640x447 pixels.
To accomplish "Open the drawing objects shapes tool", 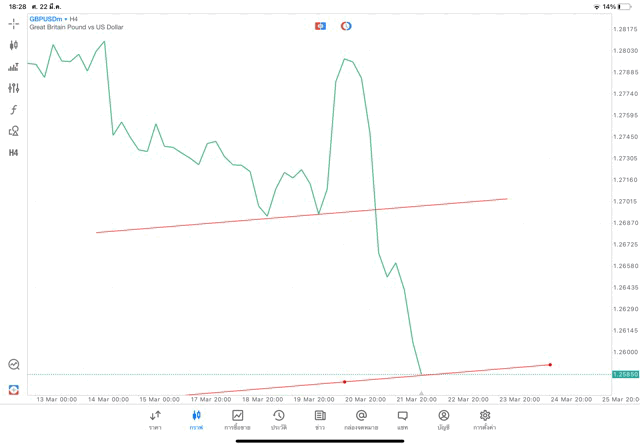I will coord(14,131).
